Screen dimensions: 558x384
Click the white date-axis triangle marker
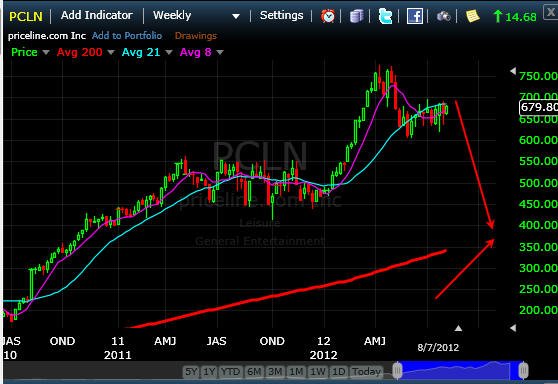coord(458,328)
